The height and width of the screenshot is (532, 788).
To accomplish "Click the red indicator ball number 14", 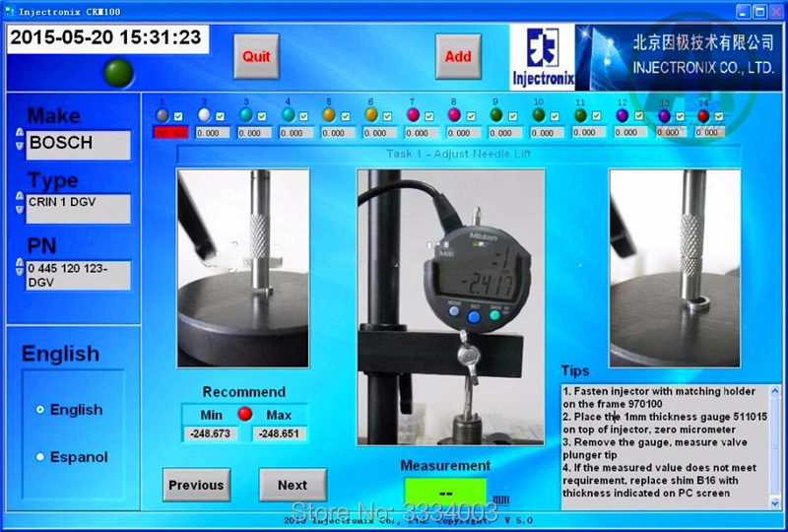I will pos(703,116).
